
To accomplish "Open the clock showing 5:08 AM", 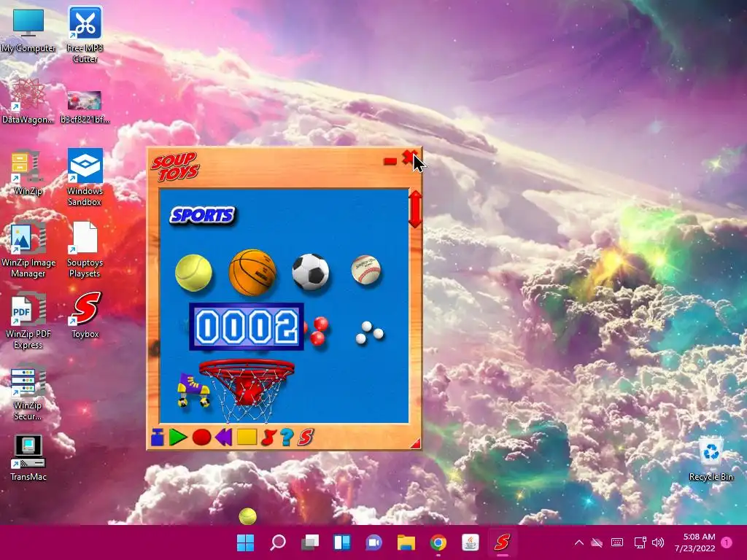I will (x=694, y=542).
